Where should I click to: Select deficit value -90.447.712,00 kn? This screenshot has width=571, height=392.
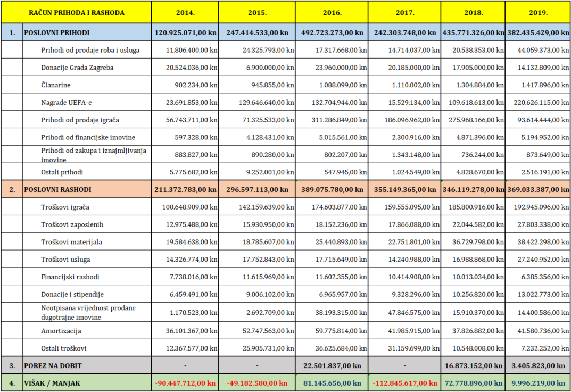tap(185, 383)
